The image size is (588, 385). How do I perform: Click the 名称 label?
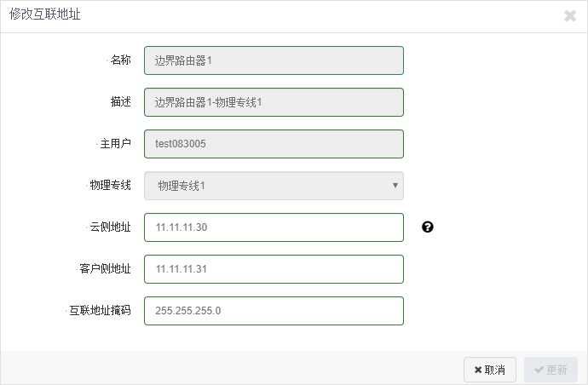(120, 60)
